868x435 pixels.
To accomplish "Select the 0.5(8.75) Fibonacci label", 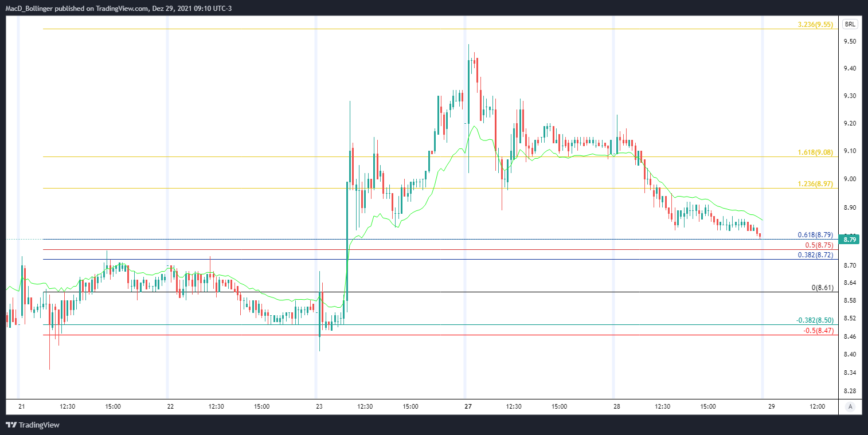I will pos(819,245).
